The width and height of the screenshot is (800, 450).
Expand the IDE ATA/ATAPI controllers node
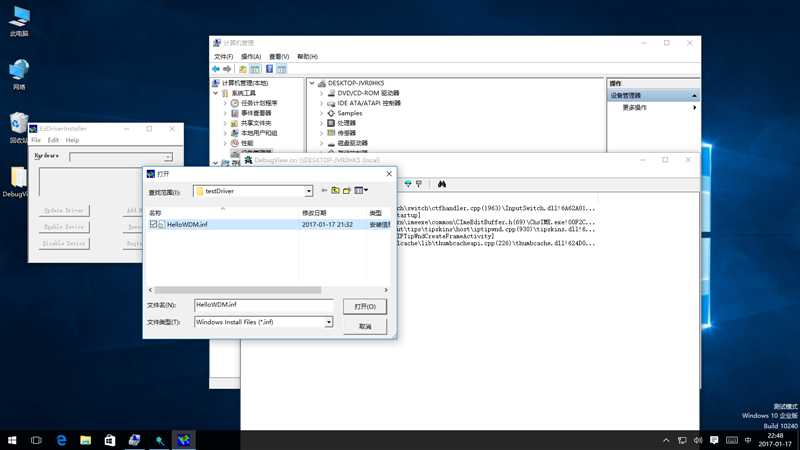tap(321, 103)
